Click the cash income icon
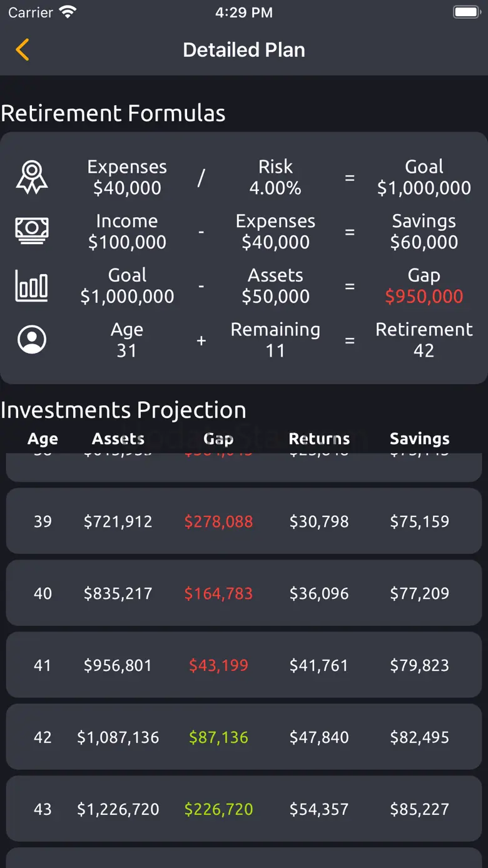This screenshot has width=488, height=868. [x=32, y=232]
